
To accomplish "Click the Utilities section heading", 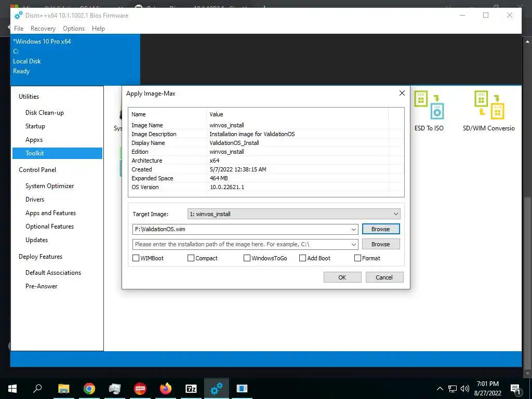I will pyautogui.click(x=29, y=97).
